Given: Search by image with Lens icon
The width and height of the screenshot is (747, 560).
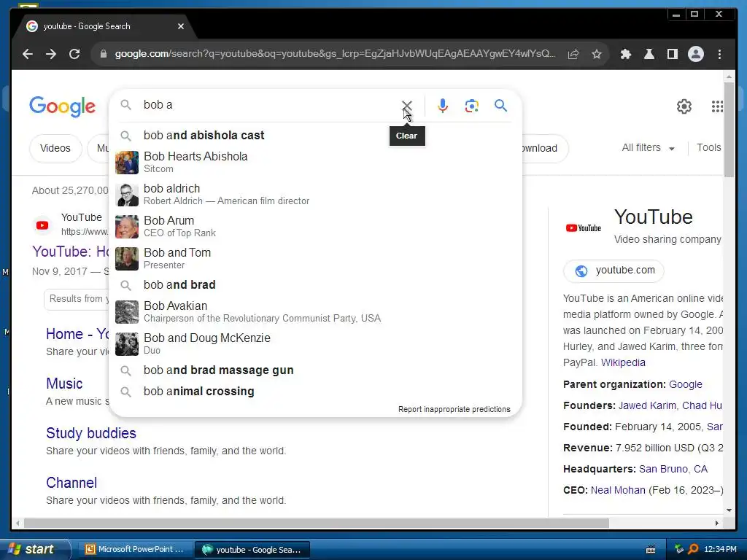Looking at the screenshot, I should 472,105.
